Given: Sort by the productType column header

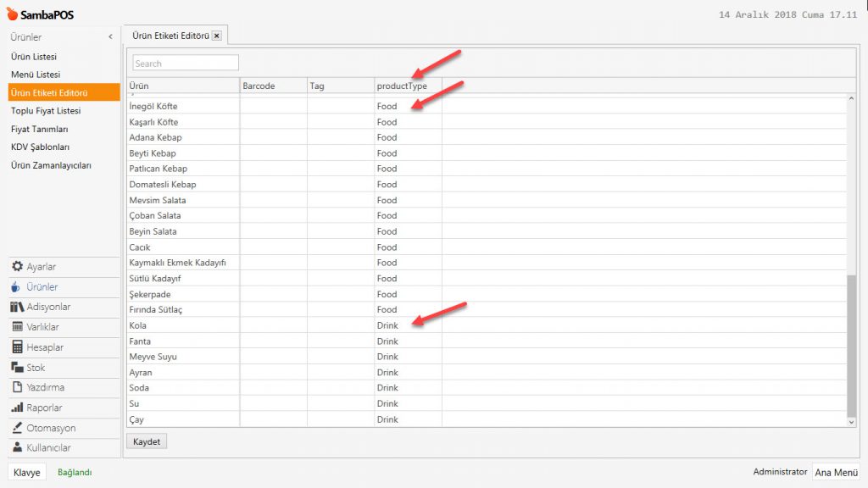Looking at the screenshot, I should pyautogui.click(x=402, y=86).
